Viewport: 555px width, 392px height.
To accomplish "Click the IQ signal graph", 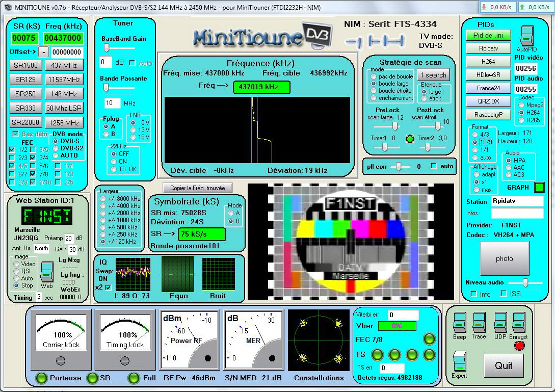I will pos(133,274).
